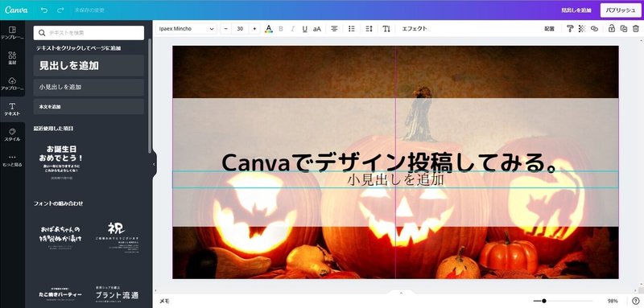
Task: Open letter and line spacing options
Action: click(369, 29)
